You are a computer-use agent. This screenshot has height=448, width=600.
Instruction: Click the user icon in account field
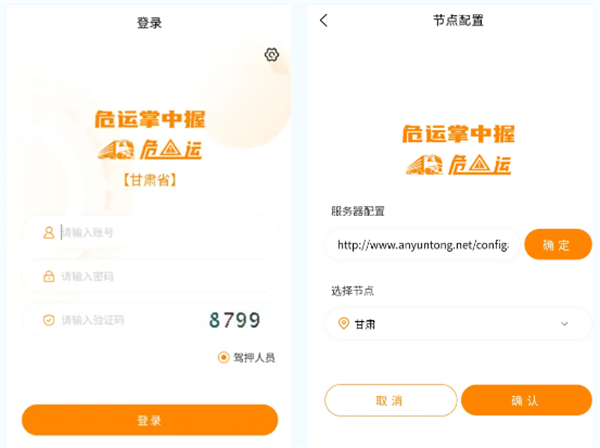pyautogui.click(x=49, y=232)
